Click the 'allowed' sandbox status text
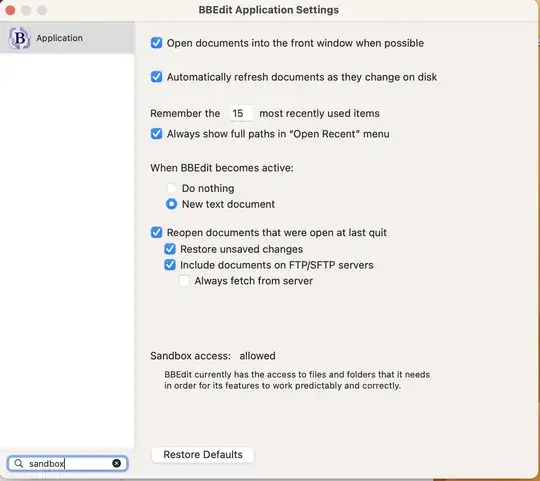540x481 pixels. click(257, 356)
